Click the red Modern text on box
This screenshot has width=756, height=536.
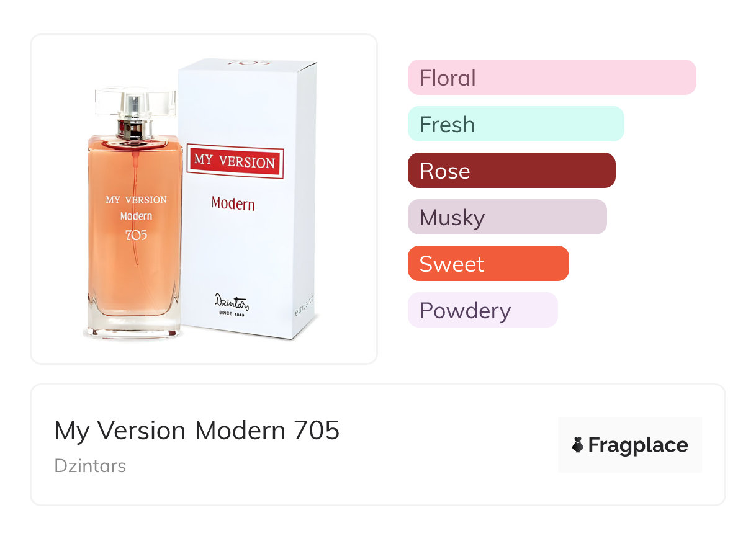point(233,203)
